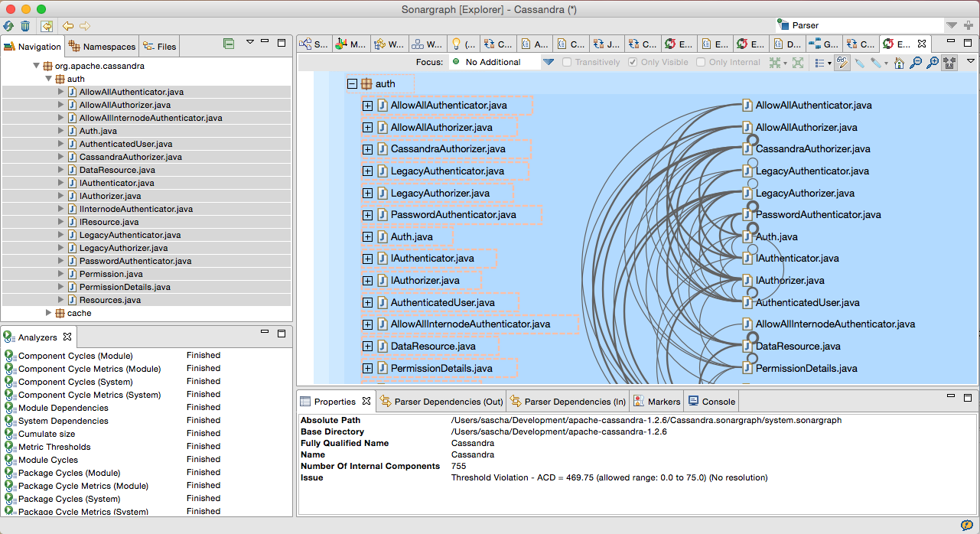The height and width of the screenshot is (534, 980).
Task: Click the Cumulate size analyzer row
Action: click(146, 434)
